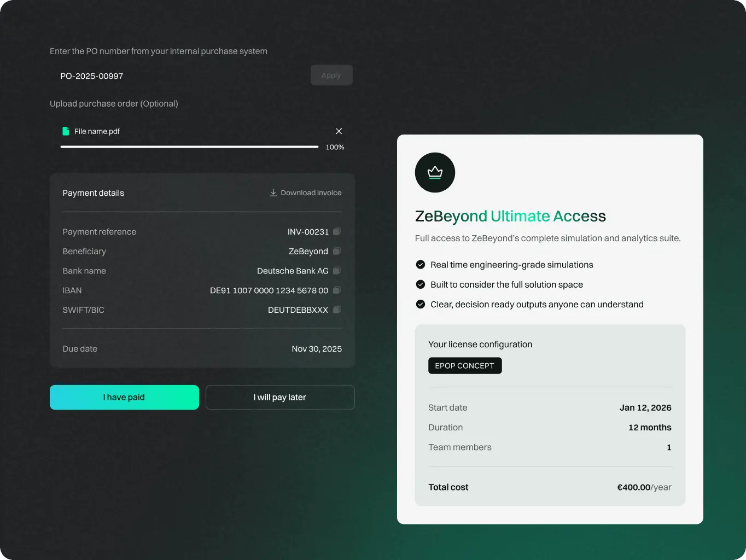Copy the payment reference INV-00231

pyautogui.click(x=337, y=231)
